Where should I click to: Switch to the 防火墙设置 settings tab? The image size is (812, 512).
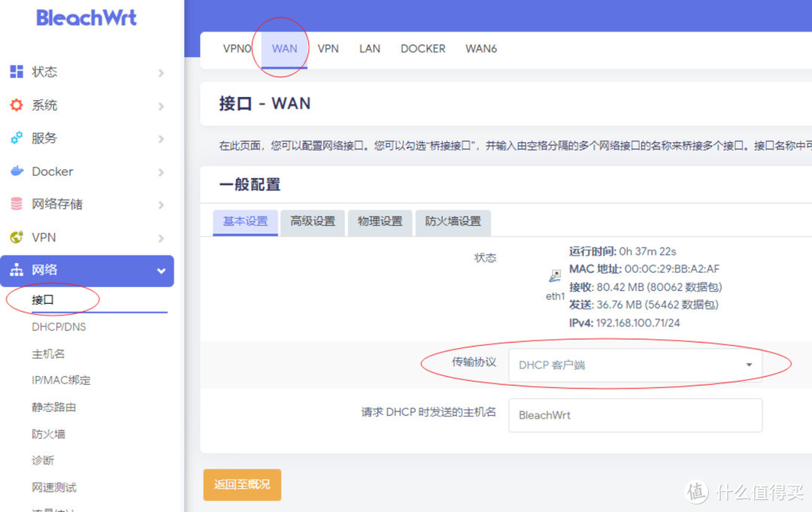click(453, 222)
